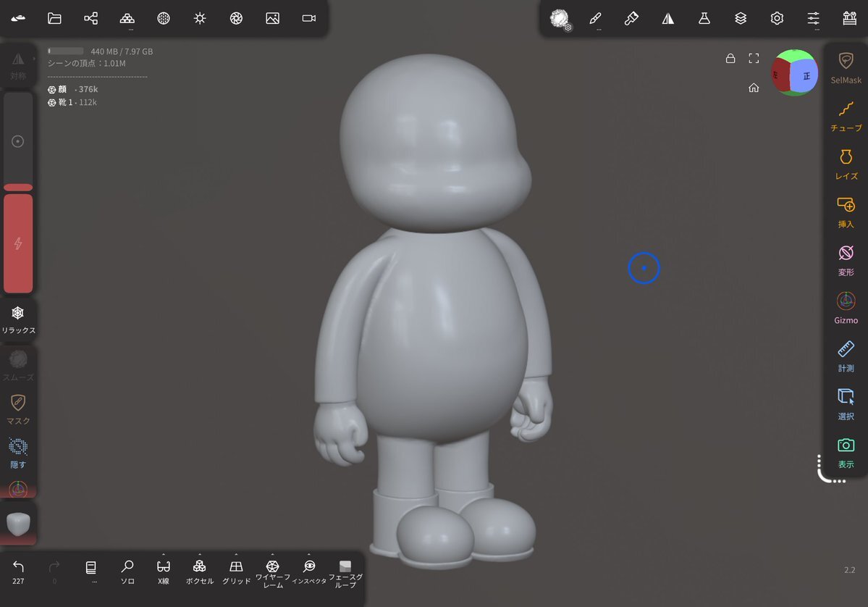Select the チューブ (Tube) tool
Screen dimensions: 868x607
[846, 116]
